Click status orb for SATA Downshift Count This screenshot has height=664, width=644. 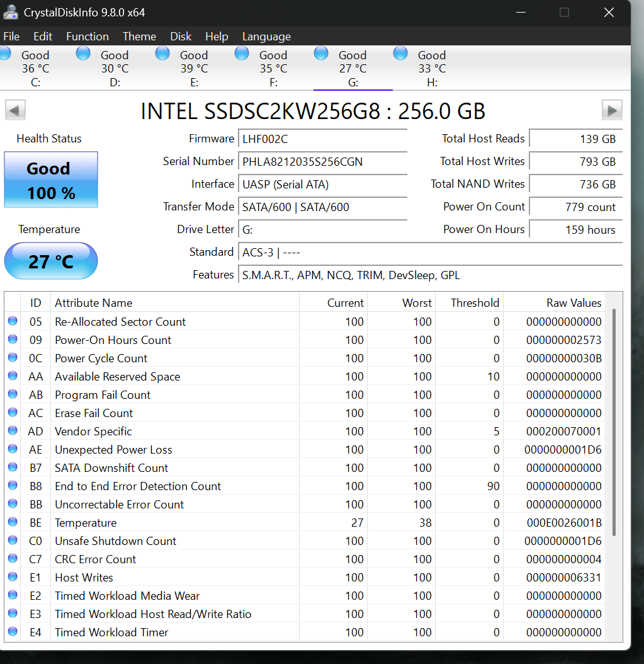(13, 467)
